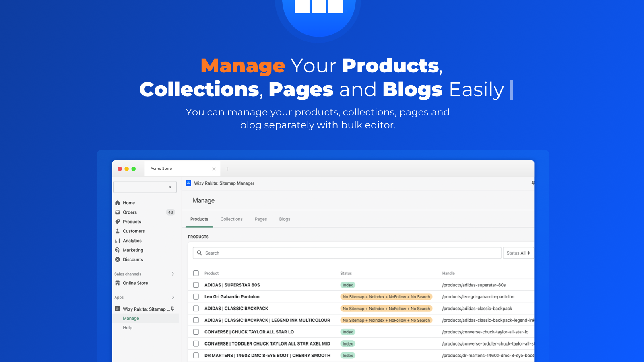
Task: Select Marketing in the navigation
Action: (x=133, y=250)
